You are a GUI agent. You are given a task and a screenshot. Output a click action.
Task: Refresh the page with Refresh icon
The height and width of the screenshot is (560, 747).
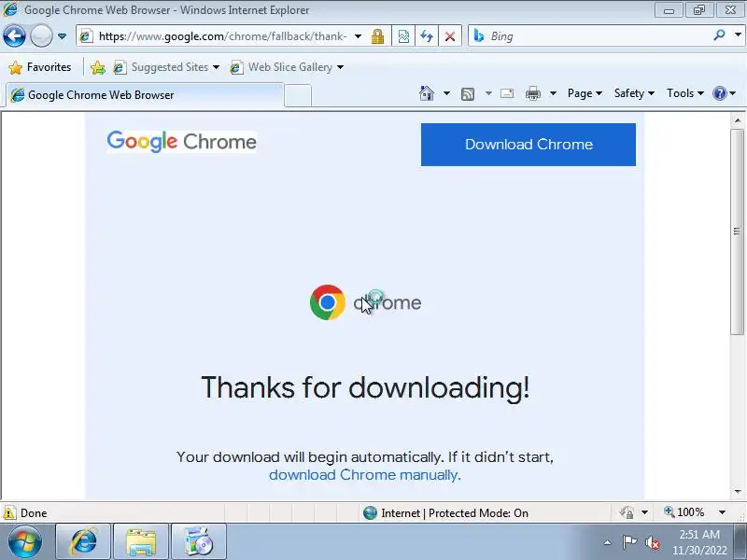point(427,36)
